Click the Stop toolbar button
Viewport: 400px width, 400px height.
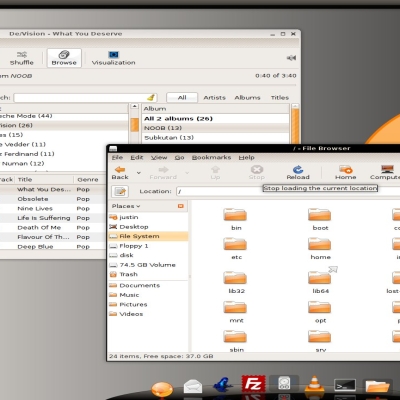(257, 172)
